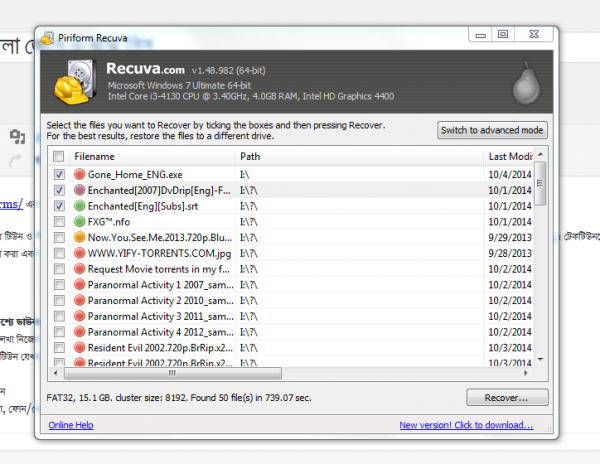The width and height of the screenshot is (600, 464).
Task: Check the Now.You.See.Me.2013.720p checkbox
Action: pyautogui.click(x=59, y=237)
